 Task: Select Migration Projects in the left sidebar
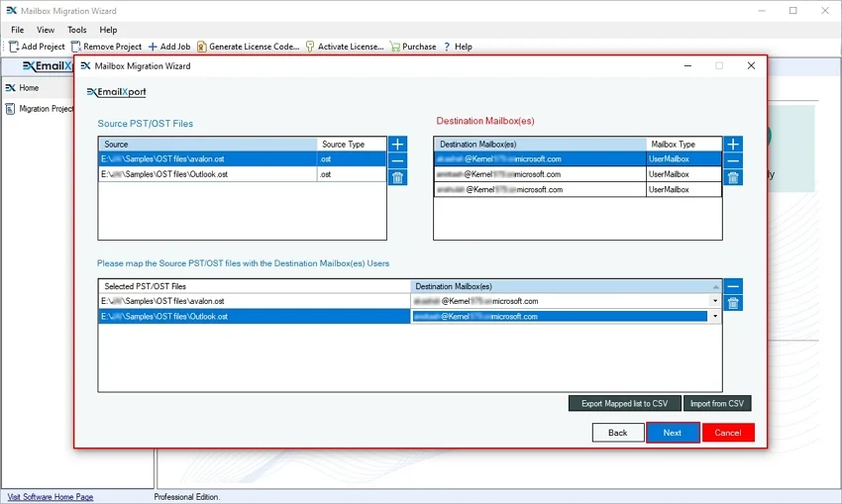(x=40, y=109)
